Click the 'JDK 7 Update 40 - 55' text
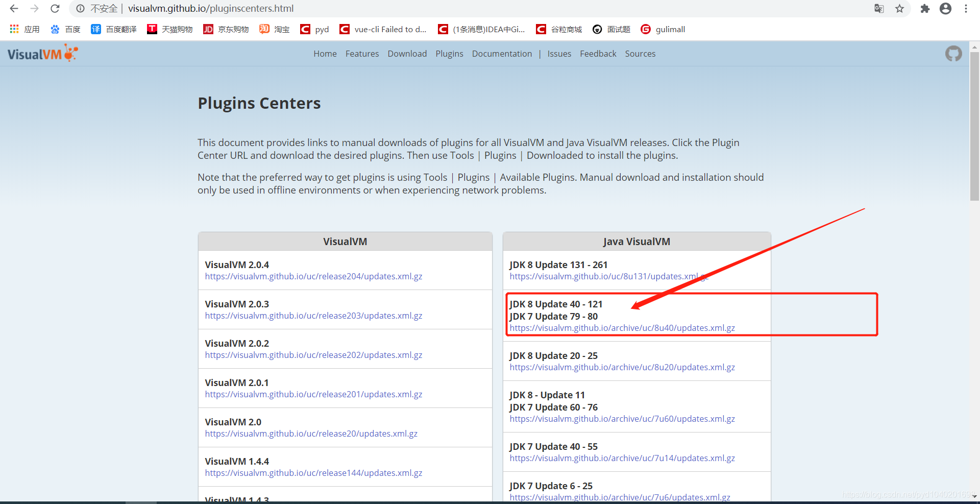Screen dimensions: 980x504 click(553, 446)
